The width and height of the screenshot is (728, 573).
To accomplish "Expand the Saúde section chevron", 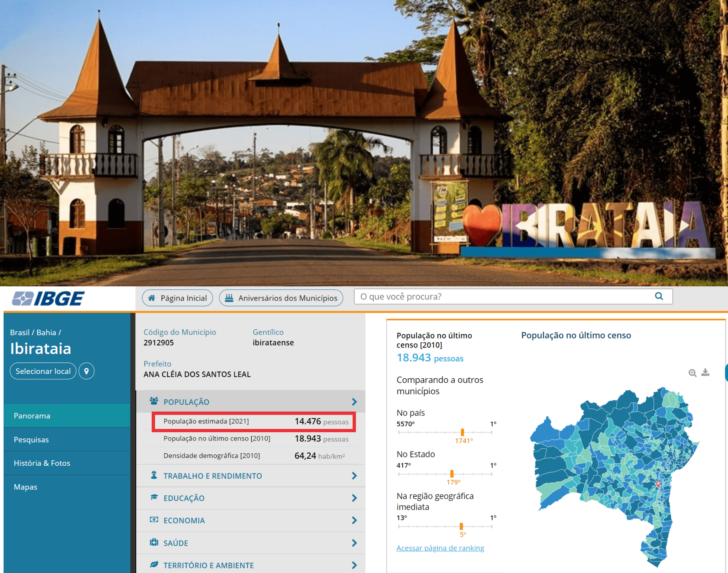I will click(x=354, y=543).
